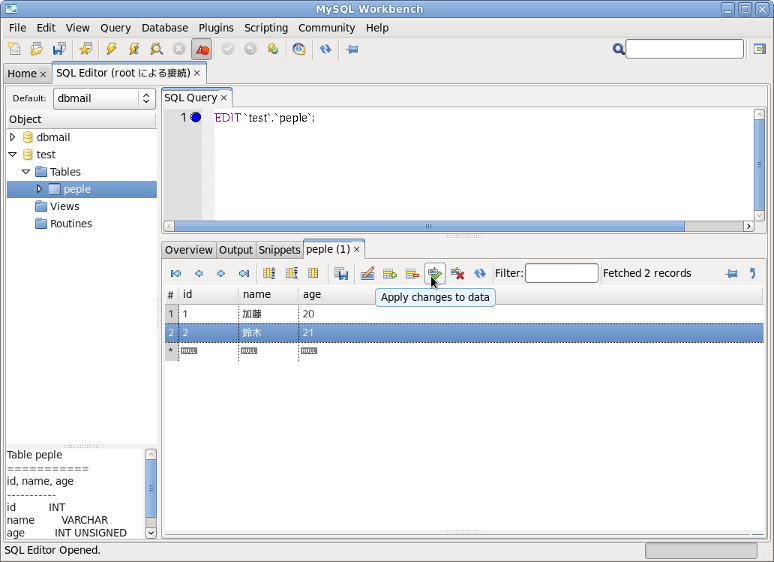Screen dimensions: 774x562
Task: Execute the SQL script with lightning icon
Action: [x=112, y=49]
